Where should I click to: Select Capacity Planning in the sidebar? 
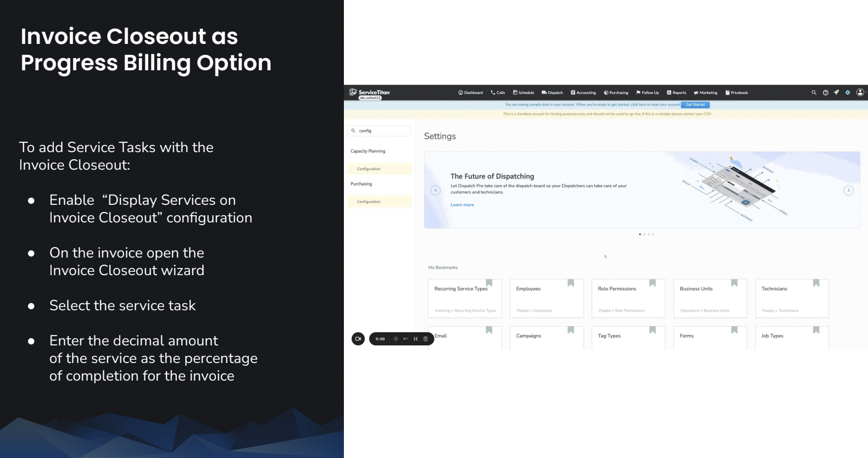pyautogui.click(x=368, y=151)
